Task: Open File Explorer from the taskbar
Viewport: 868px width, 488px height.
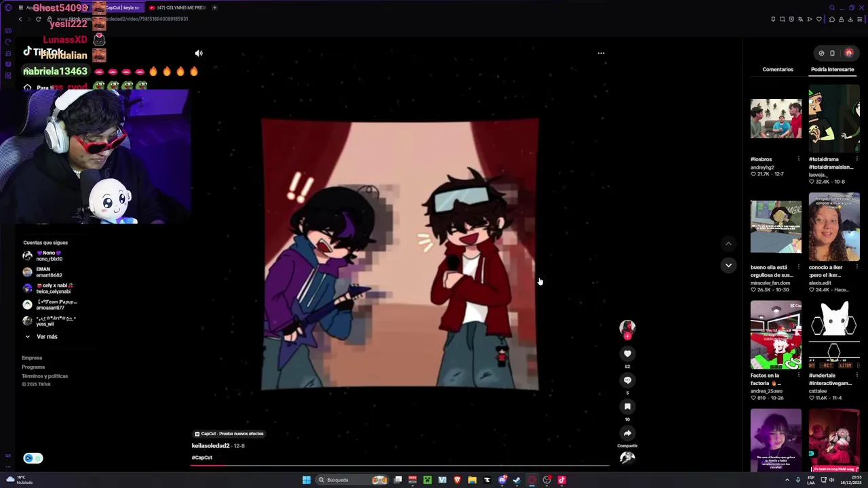Action: (x=472, y=480)
